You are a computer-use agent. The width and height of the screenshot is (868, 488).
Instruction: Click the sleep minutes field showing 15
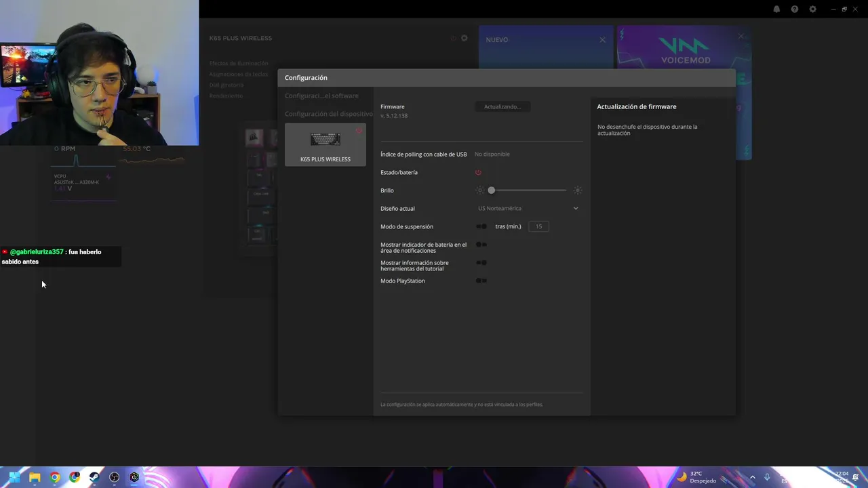pos(538,226)
